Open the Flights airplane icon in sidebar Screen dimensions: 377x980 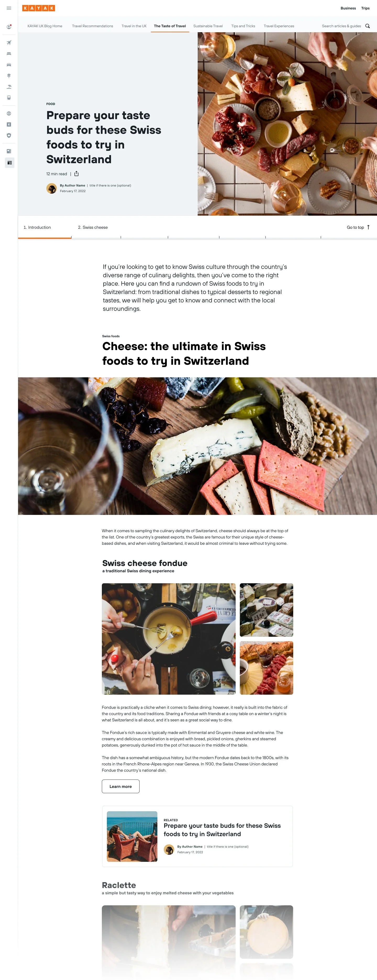click(x=9, y=43)
